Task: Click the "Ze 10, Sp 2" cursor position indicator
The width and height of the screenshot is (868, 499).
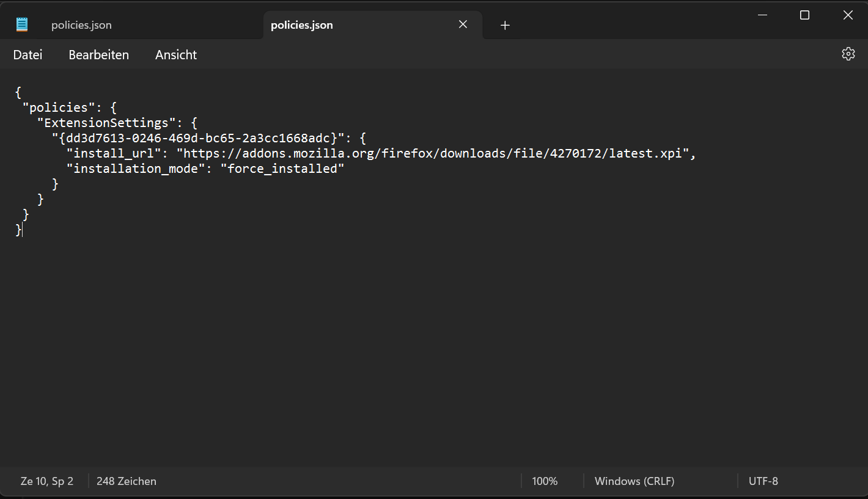Action: tap(47, 481)
